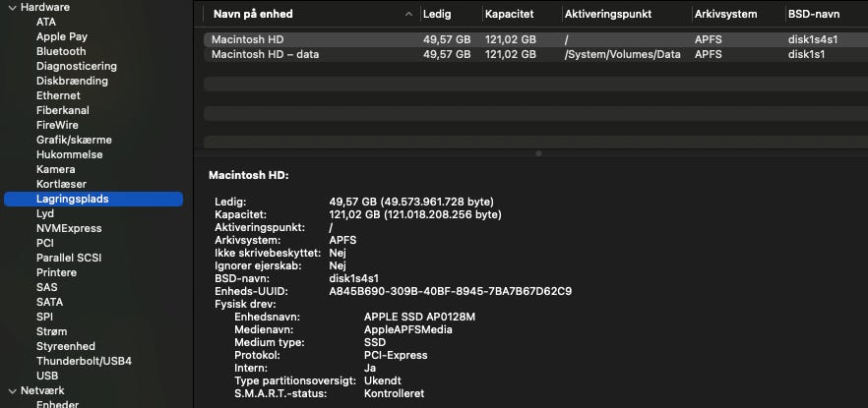Click the split pane divider handle dot
Viewport: 868px width, 408px height.
click(538, 153)
